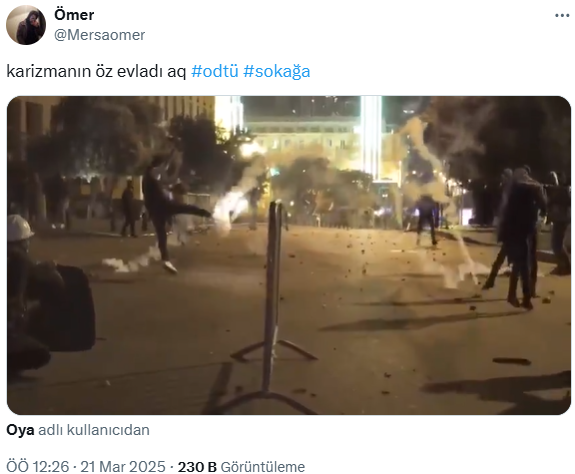Open the ÖÖ 12:26 timestamp link
This screenshot has width=575, height=474.
[37, 467]
